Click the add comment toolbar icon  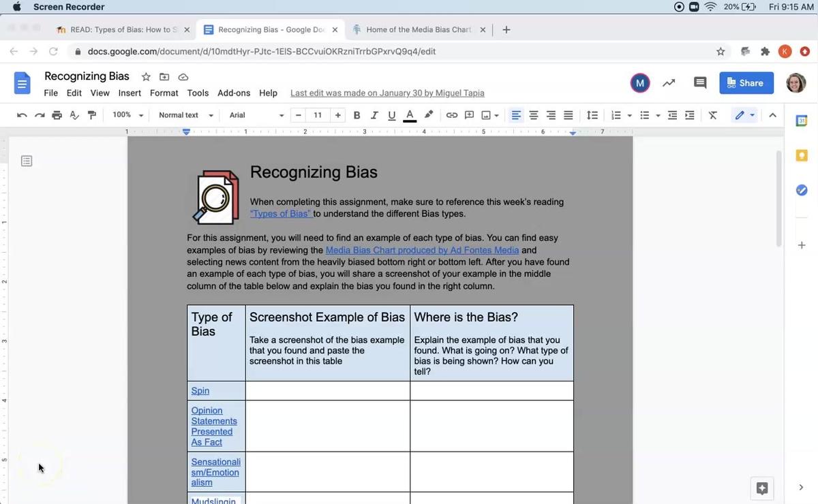(469, 115)
